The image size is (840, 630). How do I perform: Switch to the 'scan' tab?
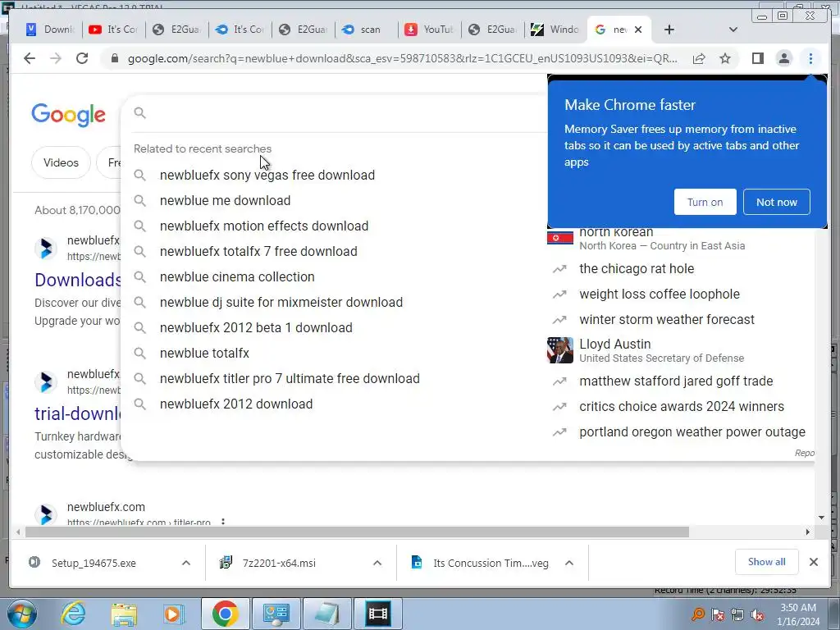pos(366,30)
